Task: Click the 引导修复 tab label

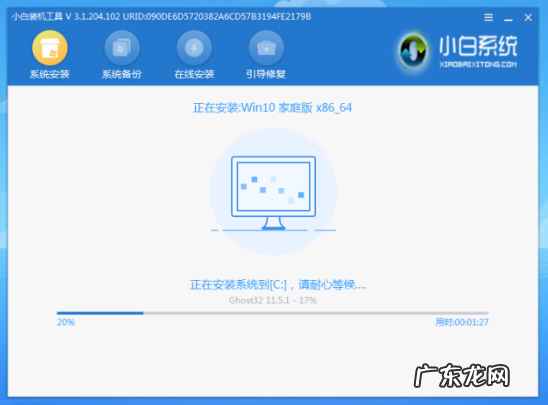Action: tap(266, 74)
